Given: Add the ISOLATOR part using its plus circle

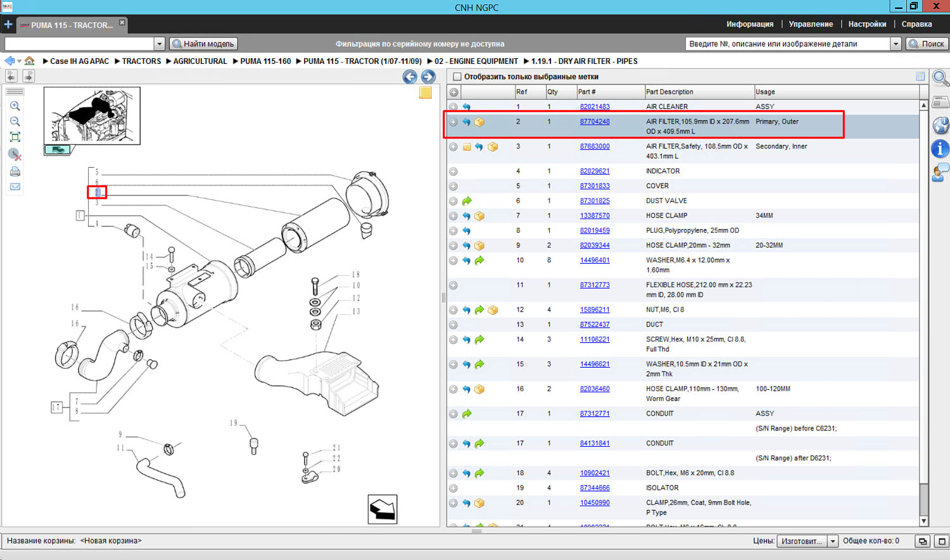Looking at the screenshot, I should 453,488.
